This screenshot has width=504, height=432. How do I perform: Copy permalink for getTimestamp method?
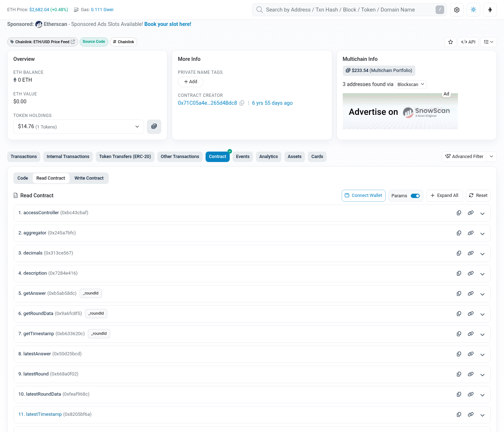tap(471, 334)
